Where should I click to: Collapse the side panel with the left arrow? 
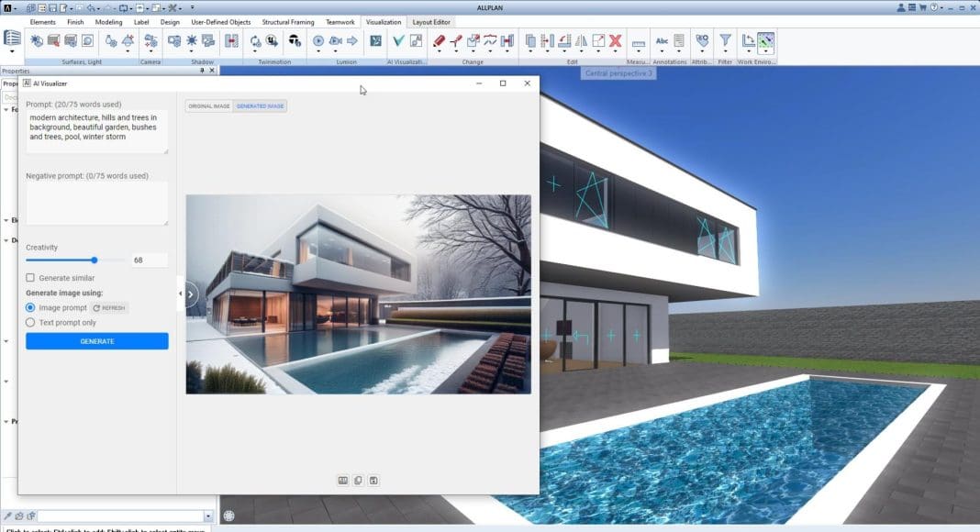tap(180, 294)
